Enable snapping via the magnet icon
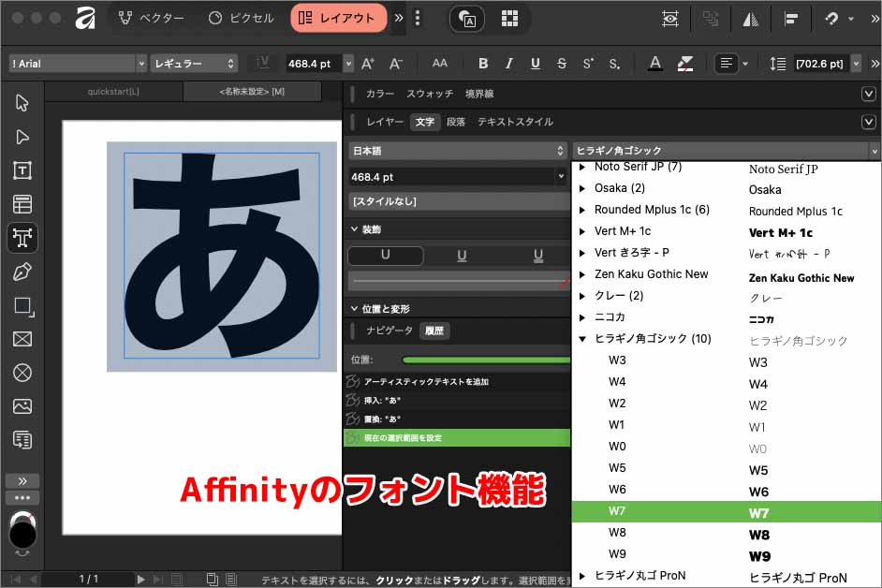 tap(831, 18)
